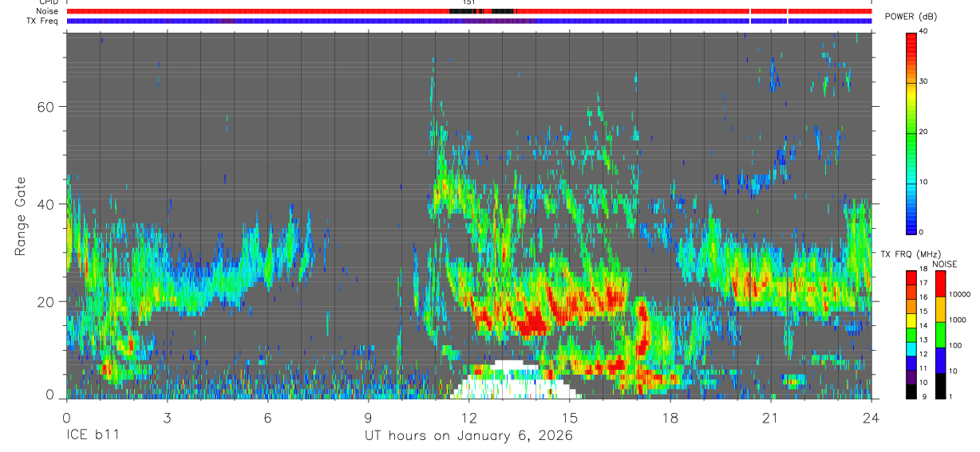Select the 'Range Gate' y-axis label
Viewport: 980px width, 452px height.
[21, 217]
